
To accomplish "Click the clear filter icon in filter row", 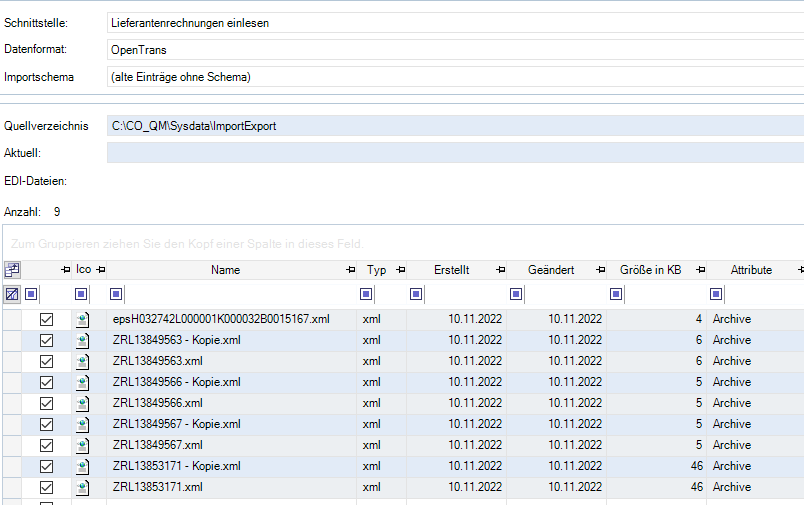I will (12, 294).
